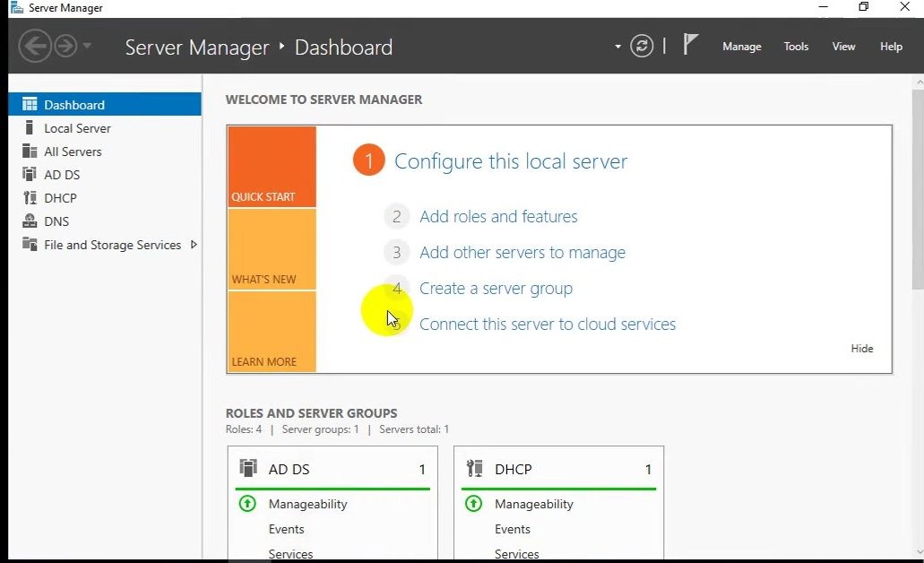924x563 pixels.
Task: Open the navigation history dropdown arrow
Action: point(87,46)
